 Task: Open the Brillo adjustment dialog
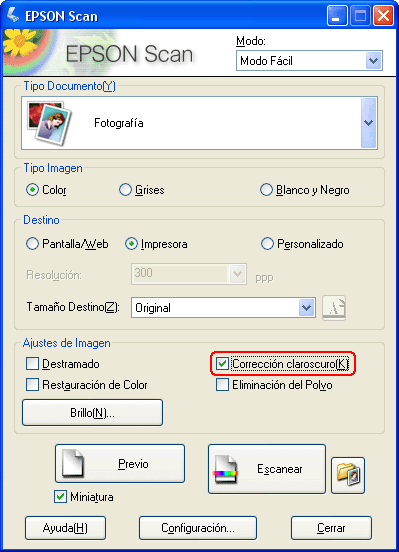[x=92, y=412]
